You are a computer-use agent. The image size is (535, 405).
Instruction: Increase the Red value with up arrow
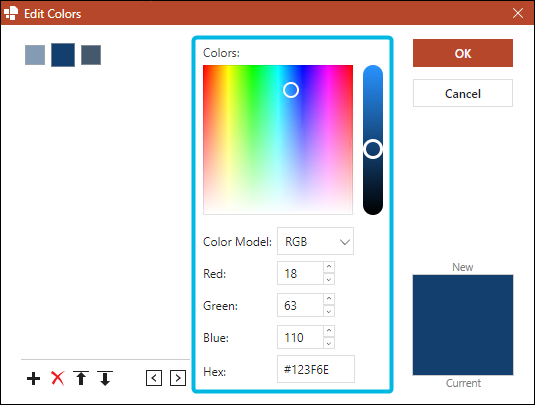[329, 267]
